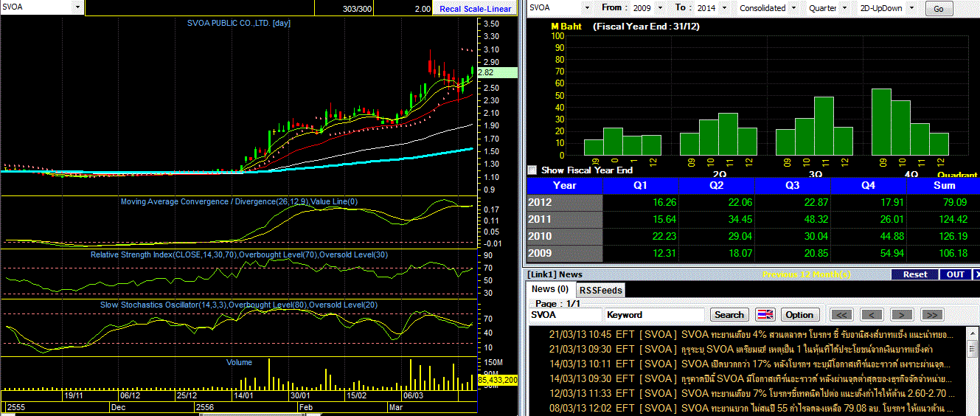Viewport: 980px width, 416px height.
Task: Select the 2012 row header
Action: click(565, 203)
